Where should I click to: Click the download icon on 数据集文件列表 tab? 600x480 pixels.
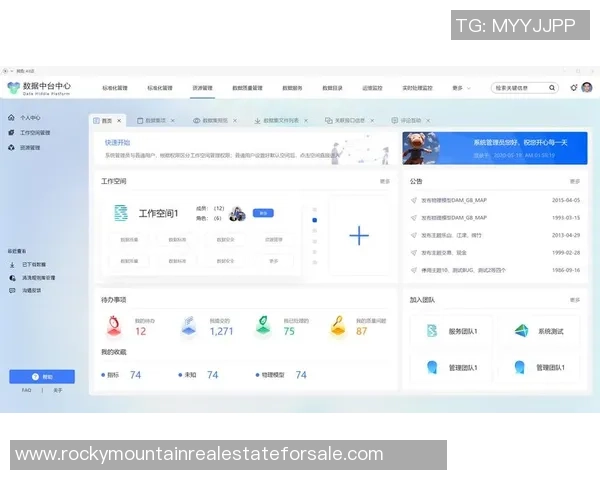[258, 121]
